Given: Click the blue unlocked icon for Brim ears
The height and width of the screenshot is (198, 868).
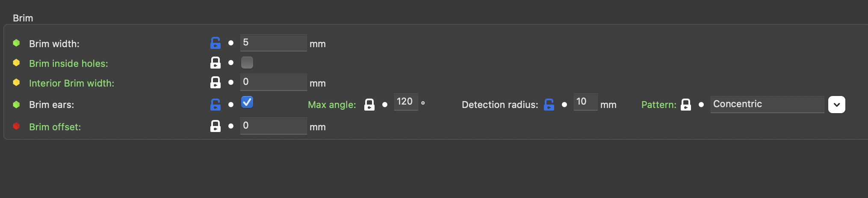Looking at the screenshot, I should coord(216,105).
